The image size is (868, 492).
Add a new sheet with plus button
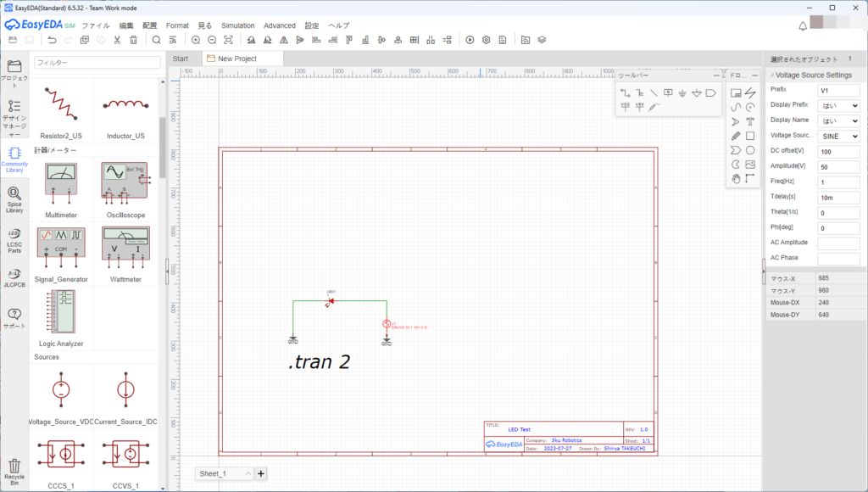tap(261, 473)
